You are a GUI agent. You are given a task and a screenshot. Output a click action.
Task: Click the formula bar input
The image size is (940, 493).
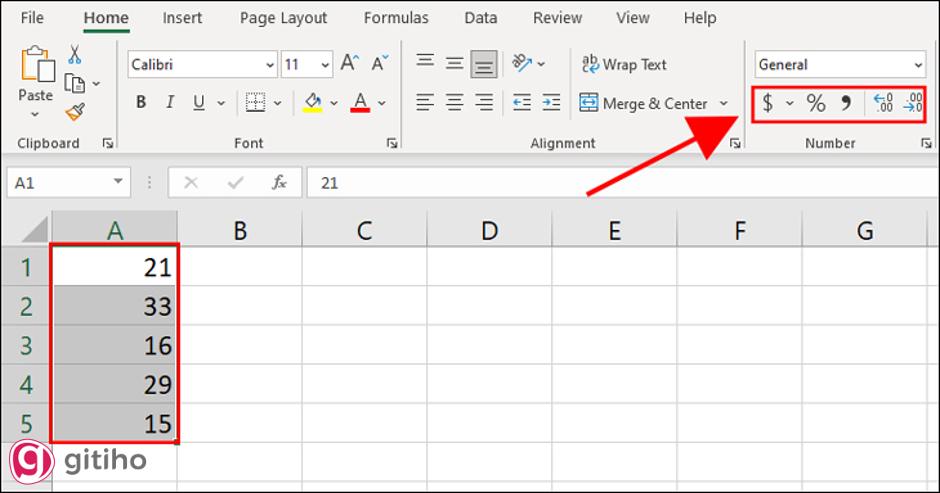[622, 182]
